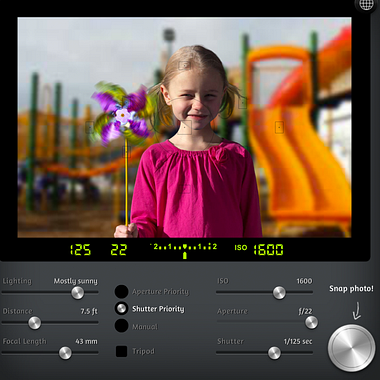
Task: Enable the Tripod checkbox
Action: [121, 351]
